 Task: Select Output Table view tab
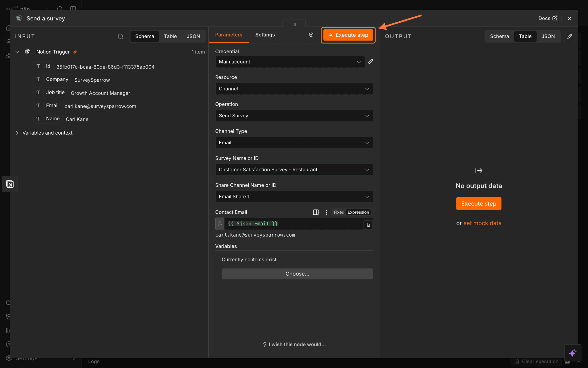click(x=525, y=37)
